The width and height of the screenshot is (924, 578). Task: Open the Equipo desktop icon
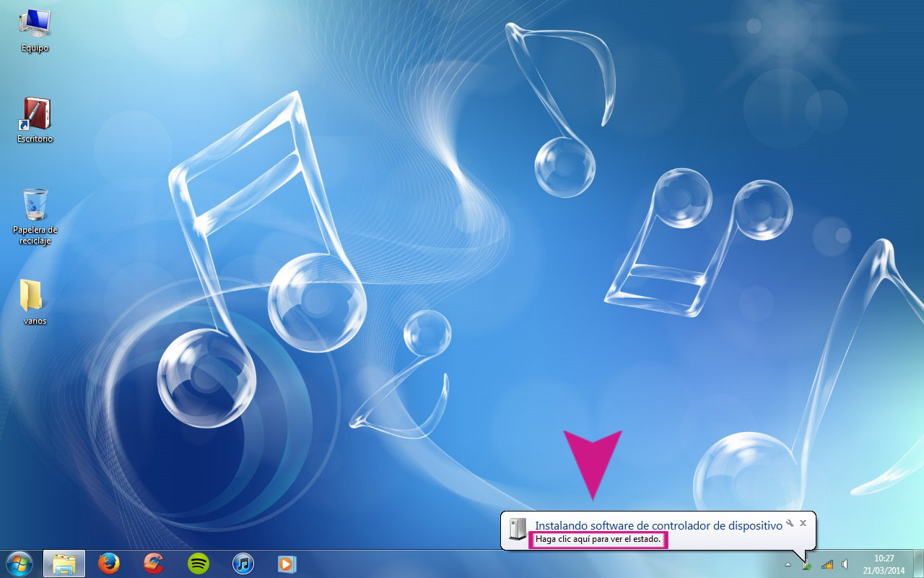tap(35, 31)
